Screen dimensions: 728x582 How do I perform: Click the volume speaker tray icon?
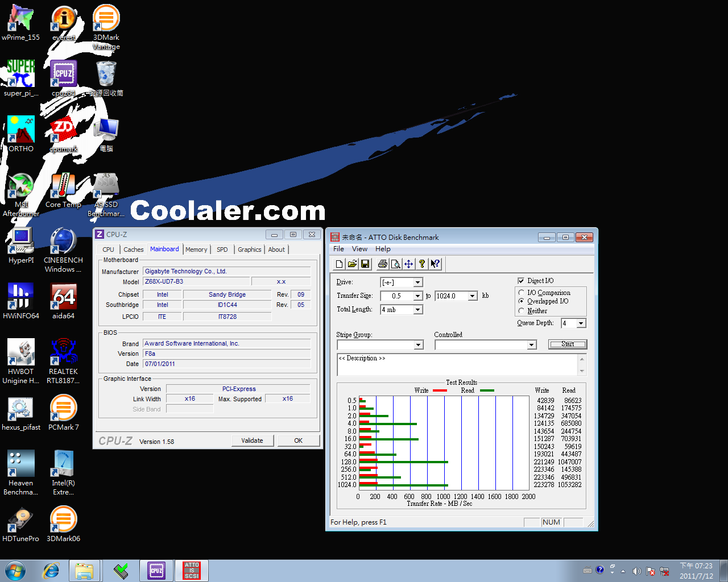636,571
